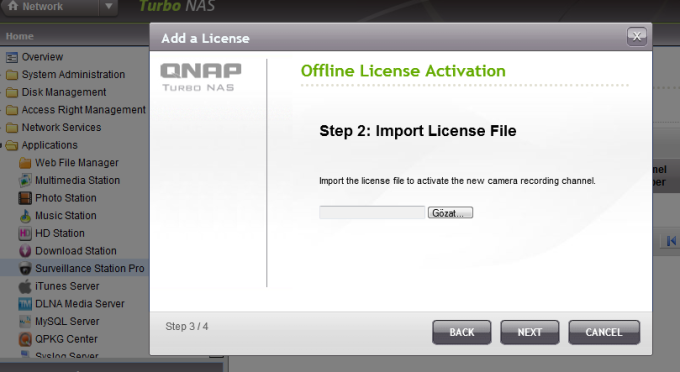The image size is (680, 372).
Task: Click the Surveillance Station Pro camera icon
Action: [x=25, y=269]
